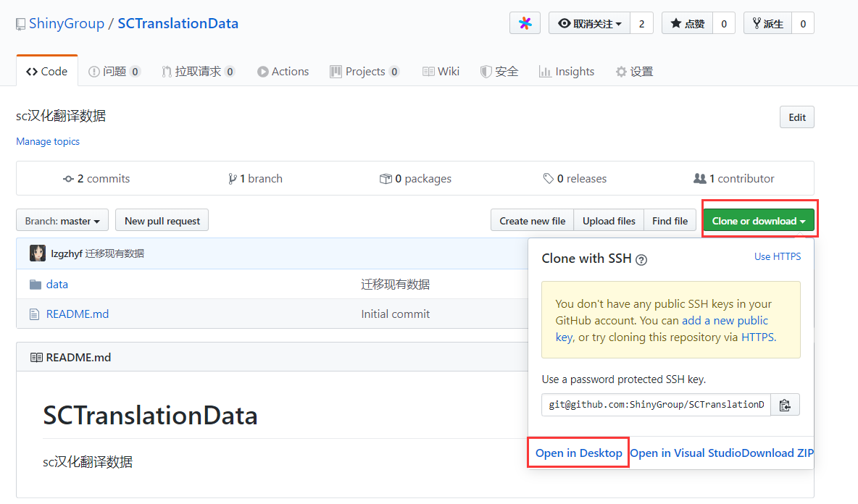Click the SSH clone URL field
This screenshot has width=858, height=504.
point(656,405)
